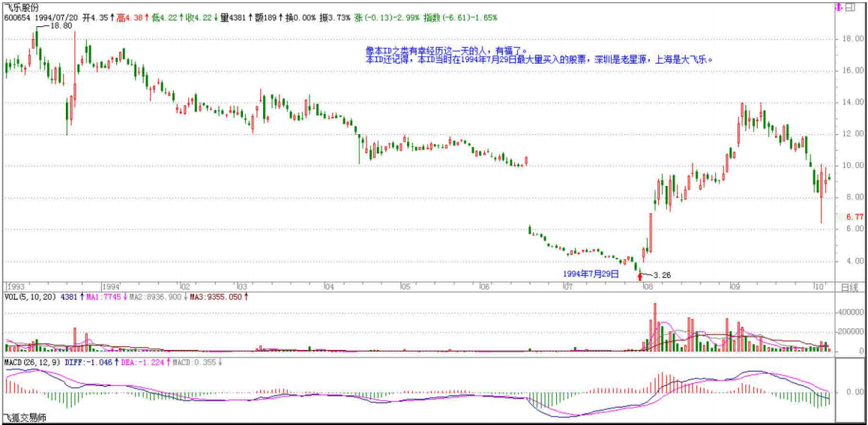Viewport: 868px width, 425px height.
Task: Click the 飞乐股份 stock name title
Action: tap(22, 6)
